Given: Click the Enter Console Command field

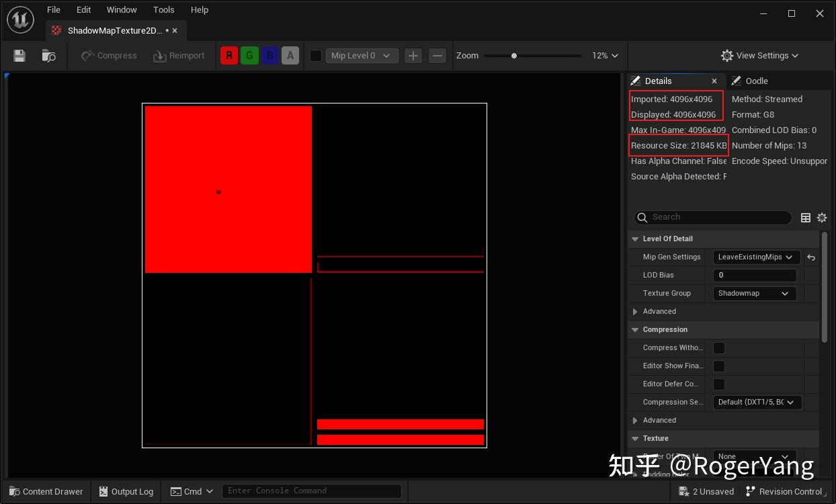Looking at the screenshot, I should (x=311, y=491).
